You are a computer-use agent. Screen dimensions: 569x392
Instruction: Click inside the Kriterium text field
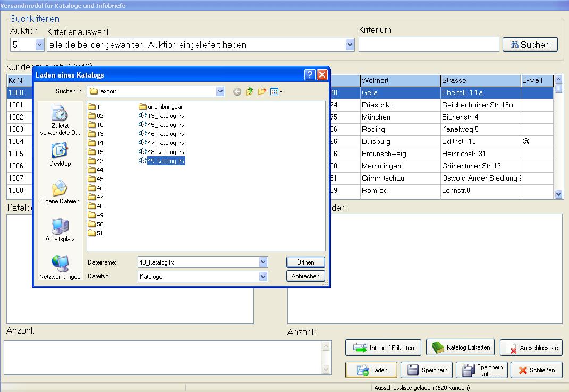point(428,45)
